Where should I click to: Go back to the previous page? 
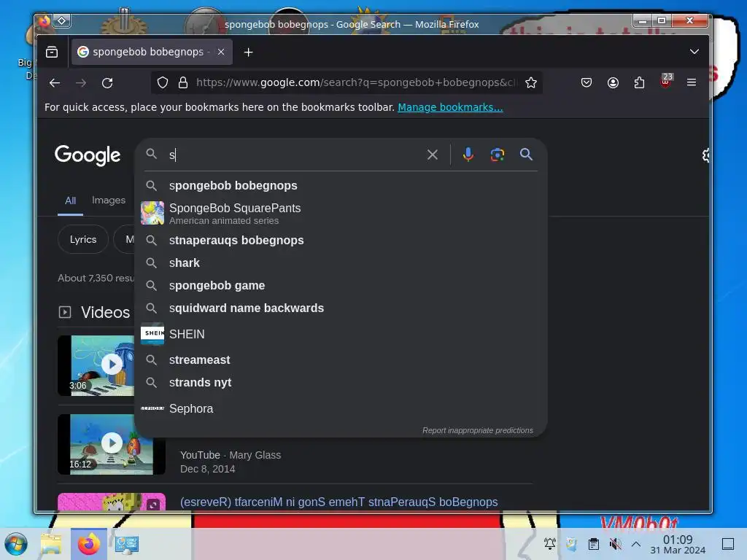tap(55, 83)
